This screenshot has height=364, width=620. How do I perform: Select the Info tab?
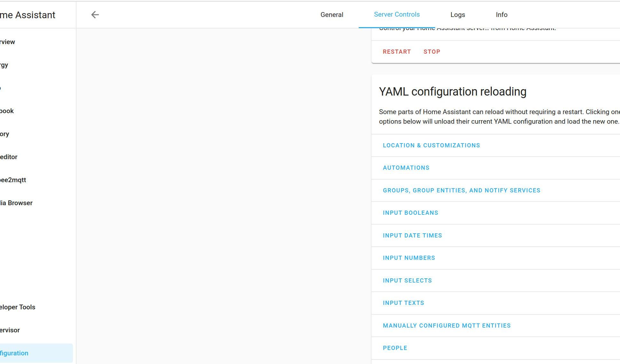pos(501,15)
